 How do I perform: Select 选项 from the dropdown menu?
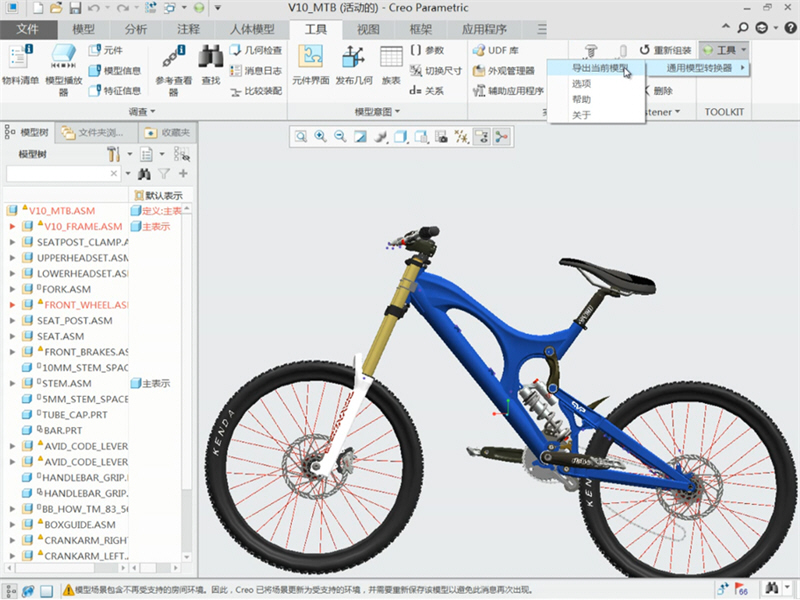pyautogui.click(x=596, y=84)
